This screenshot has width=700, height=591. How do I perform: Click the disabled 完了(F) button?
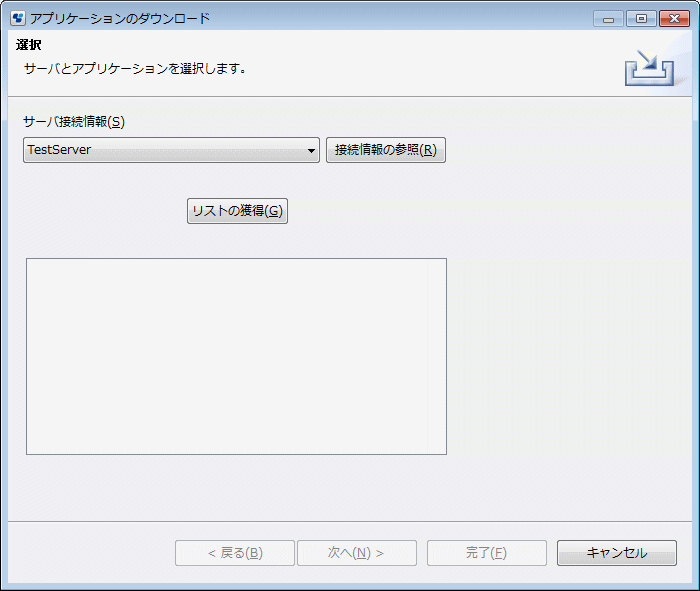coord(487,553)
